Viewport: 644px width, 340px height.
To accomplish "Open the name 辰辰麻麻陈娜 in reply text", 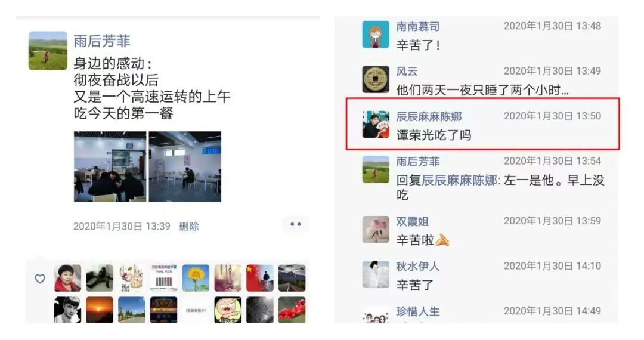I will 459,180.
